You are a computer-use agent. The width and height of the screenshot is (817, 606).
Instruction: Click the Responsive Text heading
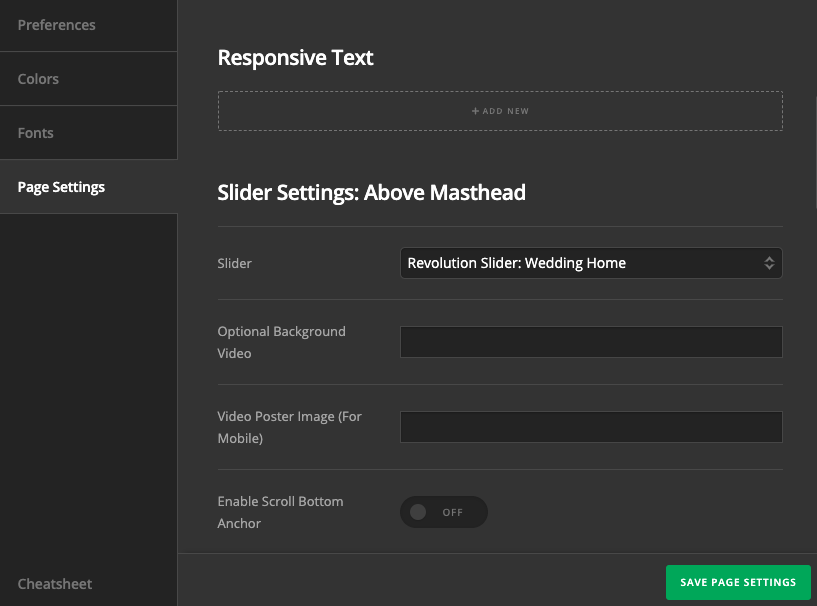(x=295, y=58)
